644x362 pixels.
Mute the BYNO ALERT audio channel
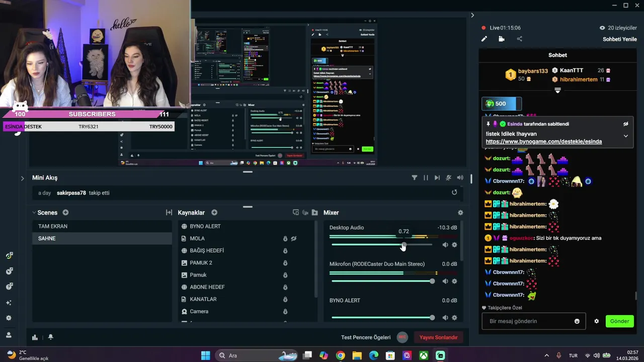(x=445, y=317)
